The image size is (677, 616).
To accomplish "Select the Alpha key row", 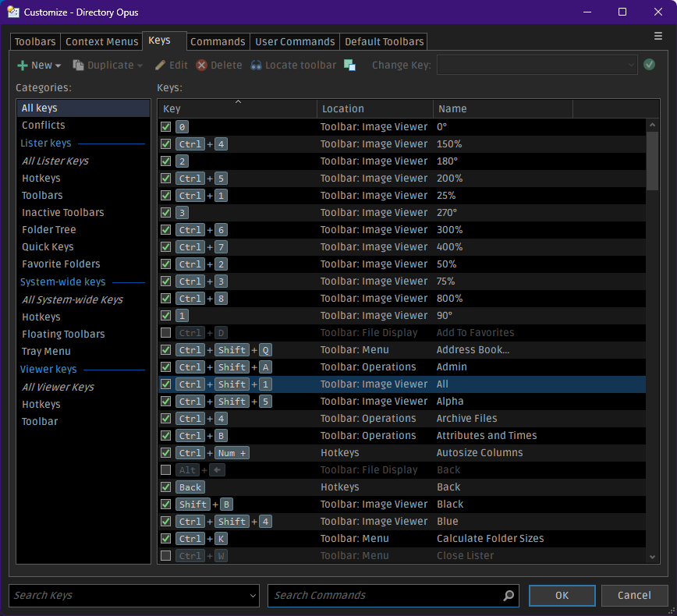I will point(402,402).
